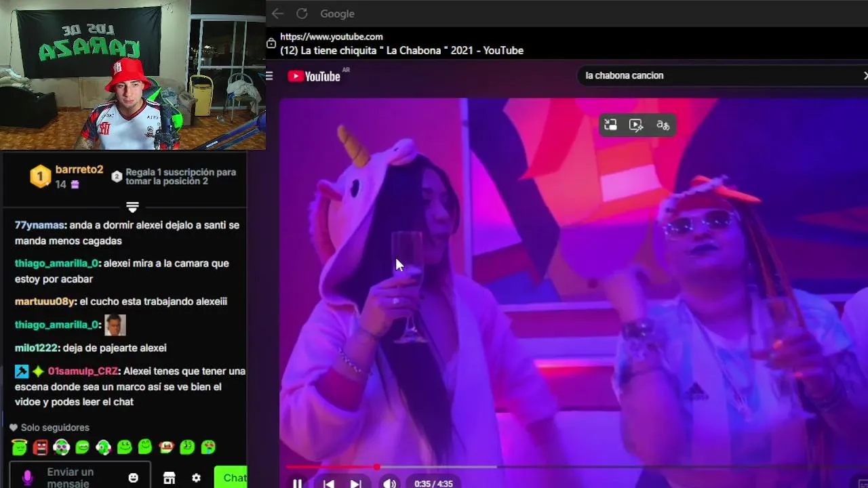Open milo1222 username in chat

pos(37,348)
